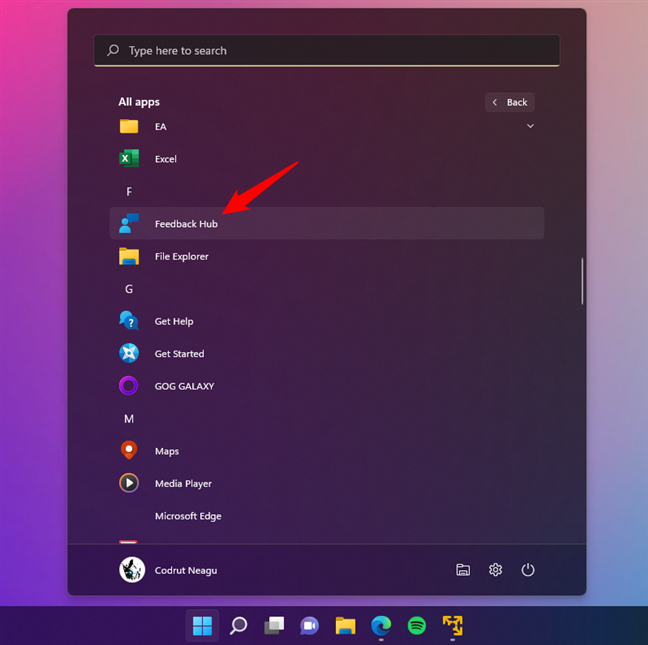Select the Media Player text entry
648x645 pixels.
coord(183,484)
